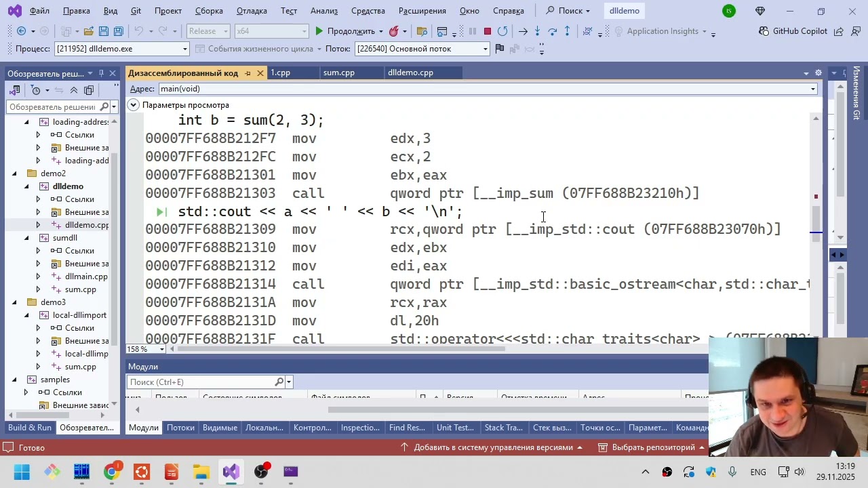This screenshot has width=868, height=488.
Task: Step Over with the curved arrow
Action: click(x=552, y=31)
